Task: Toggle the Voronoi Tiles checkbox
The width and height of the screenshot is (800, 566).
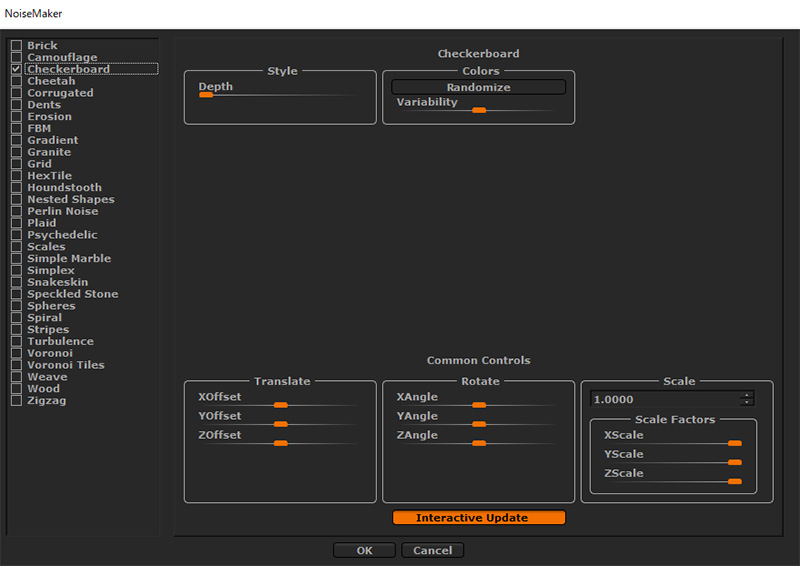Action: tap(16, 365)
